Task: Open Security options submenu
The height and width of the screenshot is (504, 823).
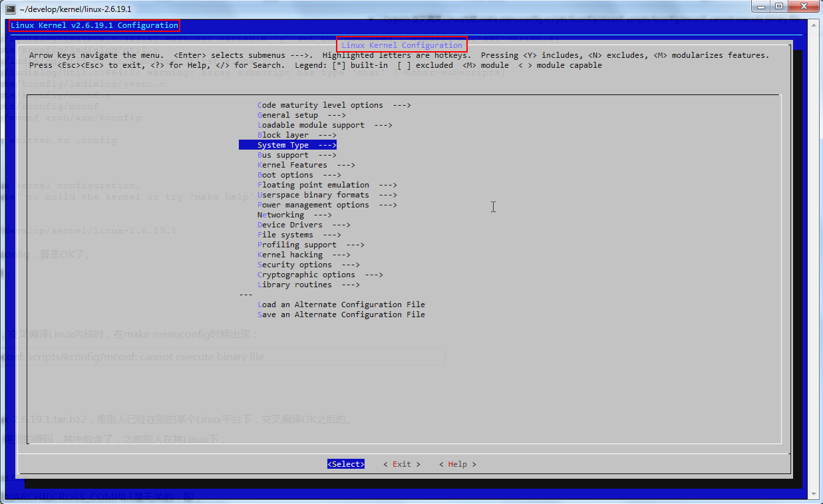Action: (309, 265)
